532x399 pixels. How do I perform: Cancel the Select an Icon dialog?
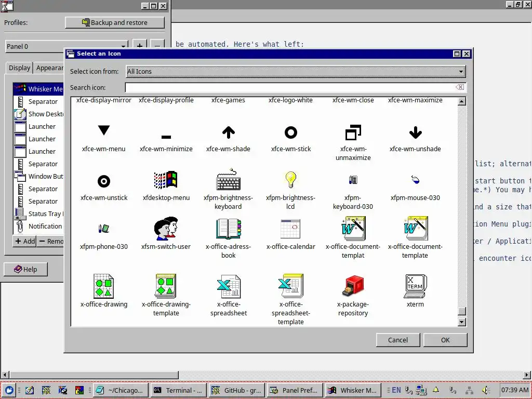click(398, 340)
